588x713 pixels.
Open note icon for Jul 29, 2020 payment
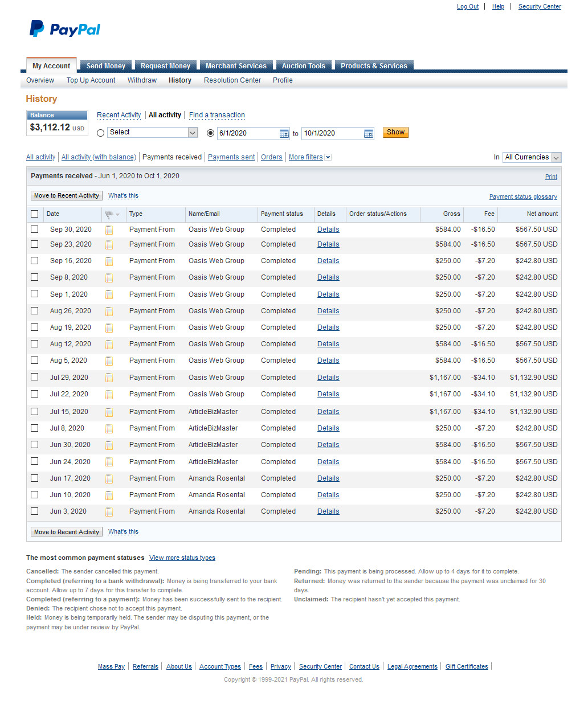(109, 378)
